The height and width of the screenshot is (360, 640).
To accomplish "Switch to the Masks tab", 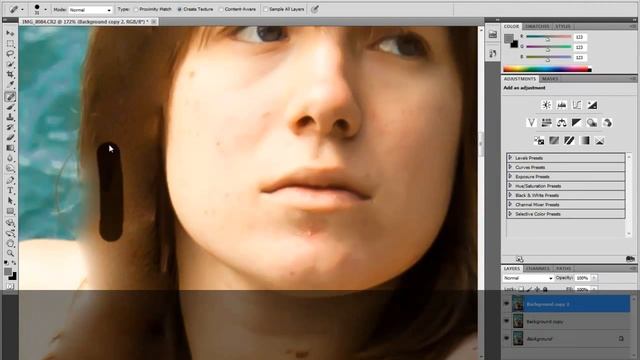I will (x=550, y=79).
